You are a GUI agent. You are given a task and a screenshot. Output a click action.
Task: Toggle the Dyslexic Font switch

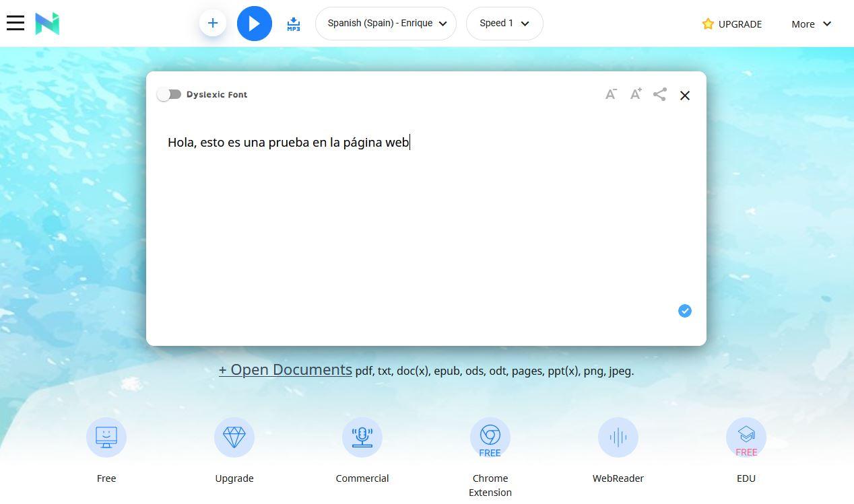pos(169,94)
